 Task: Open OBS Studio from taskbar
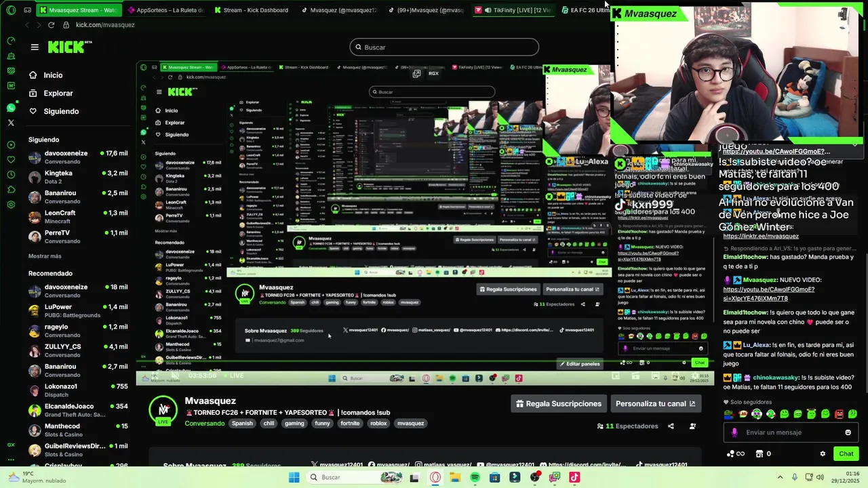point(534,477)
